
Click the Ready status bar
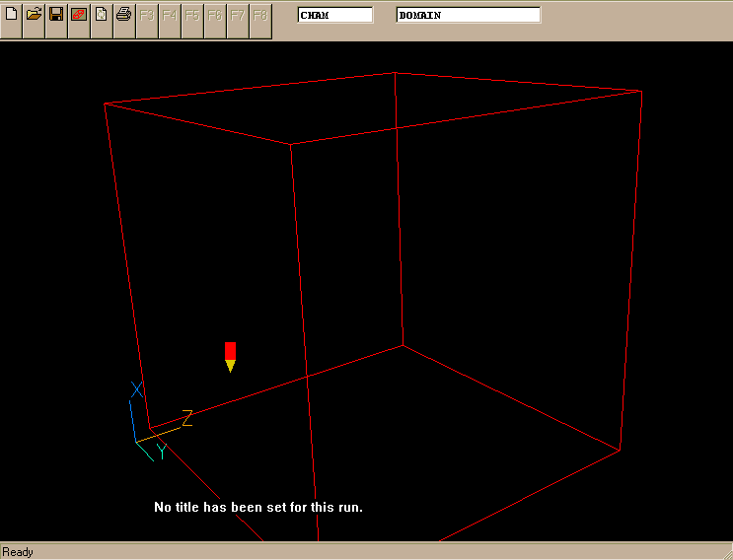pyautogui.click(x=18, y=552)
